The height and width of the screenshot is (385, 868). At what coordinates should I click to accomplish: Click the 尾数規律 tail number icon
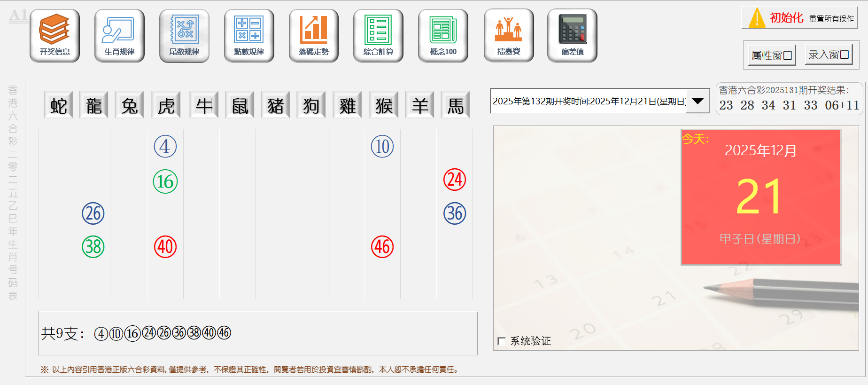[x=184, y=35]
